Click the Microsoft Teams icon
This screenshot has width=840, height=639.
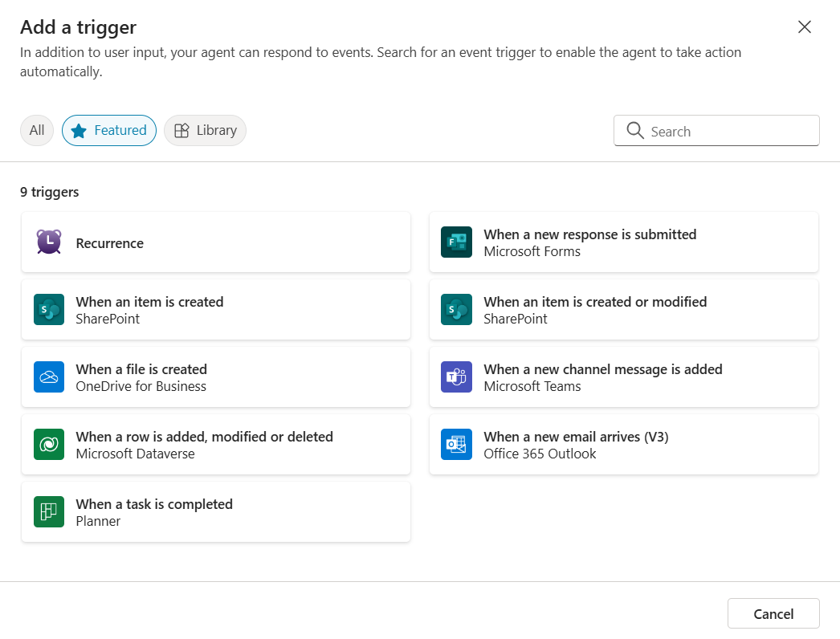coord(456,376)
